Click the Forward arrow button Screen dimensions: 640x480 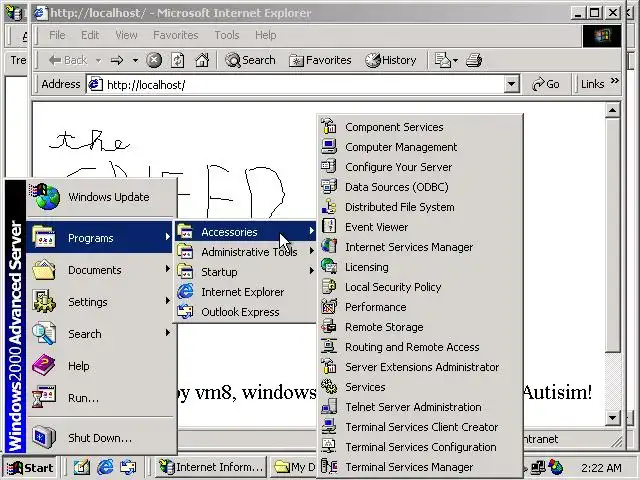(117, 60)
